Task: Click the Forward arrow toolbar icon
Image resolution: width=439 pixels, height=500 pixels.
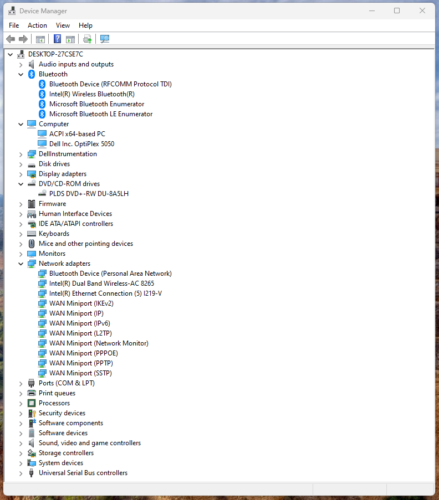Action: coord(23,39)
